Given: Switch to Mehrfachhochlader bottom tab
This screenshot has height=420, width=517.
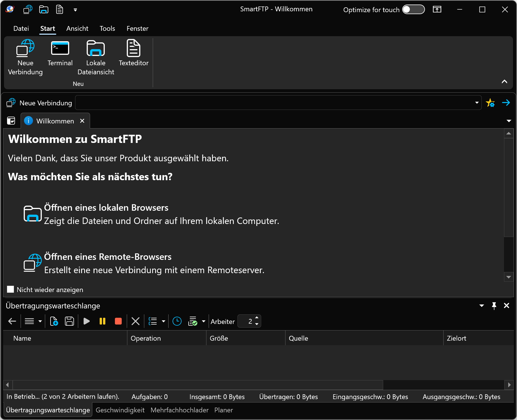Looking at the screenshot, I should coord(180,410).
